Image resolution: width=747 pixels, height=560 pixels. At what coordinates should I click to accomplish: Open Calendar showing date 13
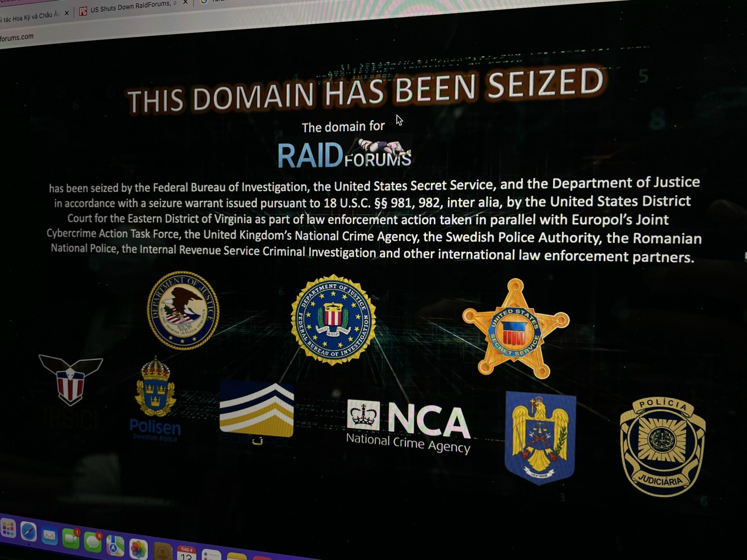tap(186, 553)
